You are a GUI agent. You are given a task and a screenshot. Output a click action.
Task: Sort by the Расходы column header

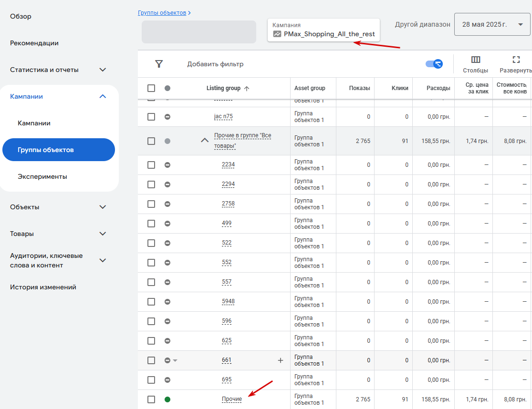[438, 88]
